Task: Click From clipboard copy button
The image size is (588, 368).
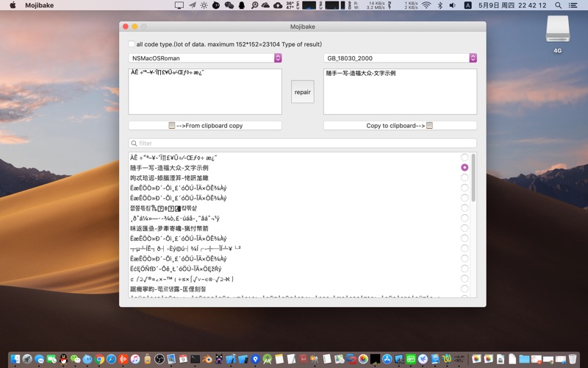Action: click(x=205, y=125)
